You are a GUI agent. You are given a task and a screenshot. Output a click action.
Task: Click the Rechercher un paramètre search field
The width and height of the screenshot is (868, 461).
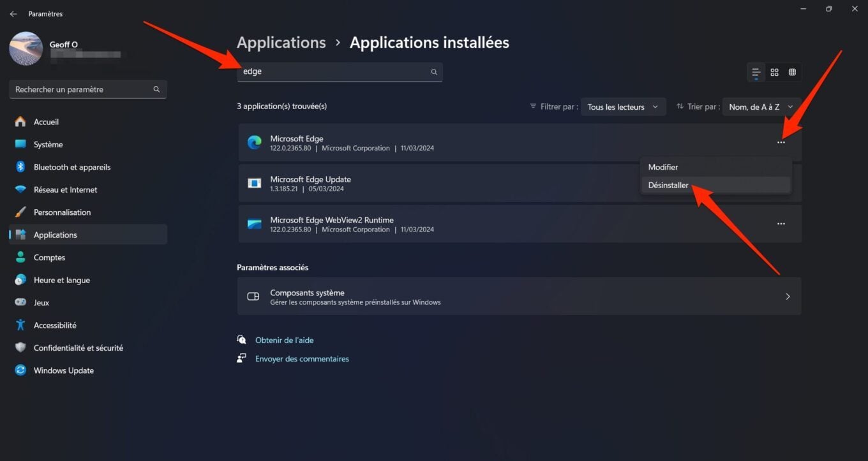point(88,89)
